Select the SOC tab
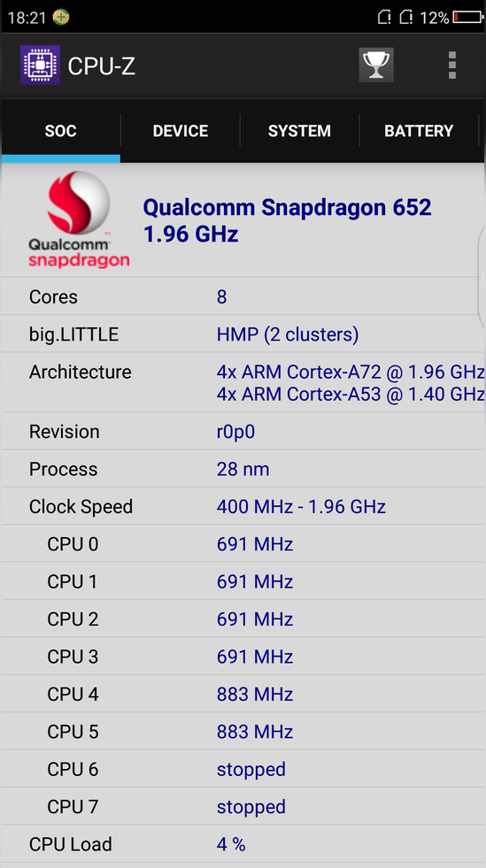This screenshot has width=486, height=868. coord(60,131)
